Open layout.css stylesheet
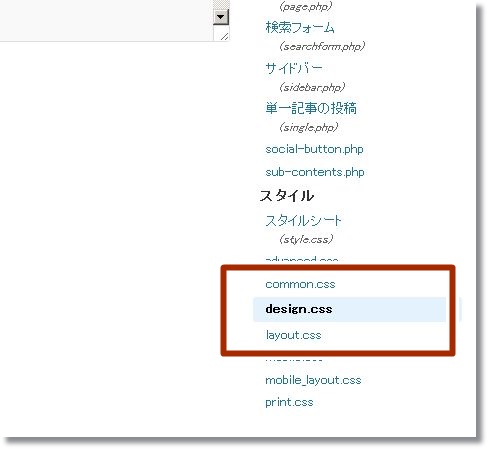Screen dimensions: 488x449 tap(293, 335)
